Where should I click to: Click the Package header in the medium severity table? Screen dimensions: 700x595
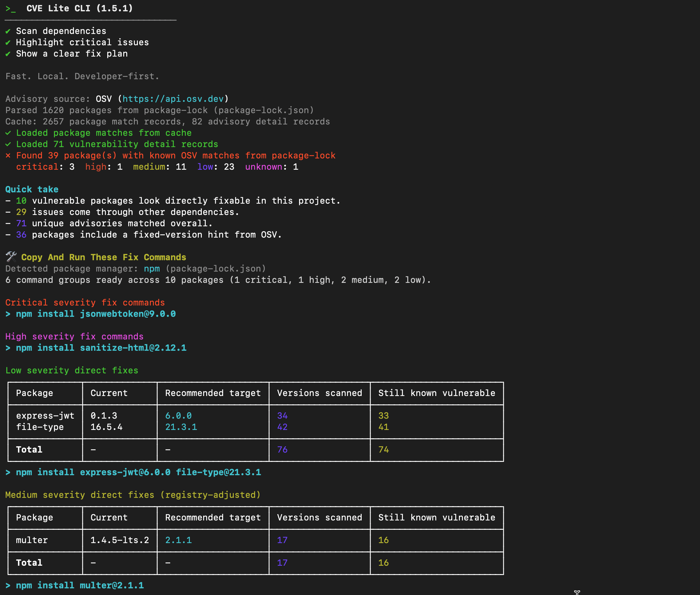click(x=34, y=518)
